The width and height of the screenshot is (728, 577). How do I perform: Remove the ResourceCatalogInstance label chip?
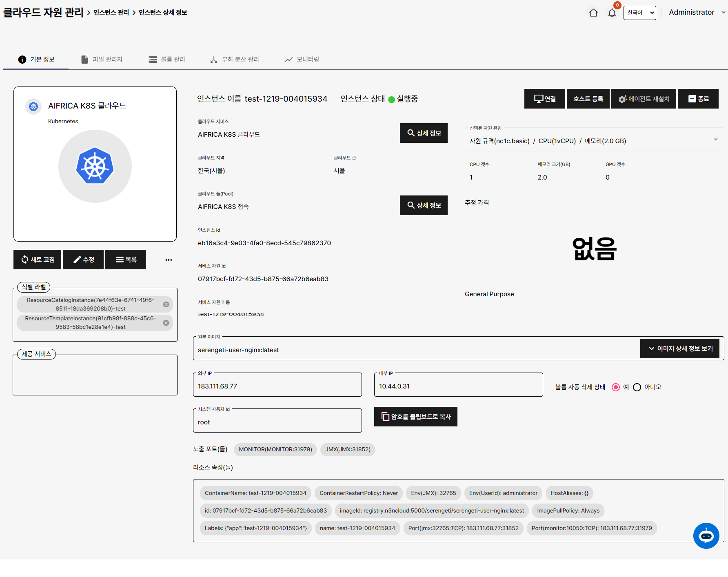(166, 304)
